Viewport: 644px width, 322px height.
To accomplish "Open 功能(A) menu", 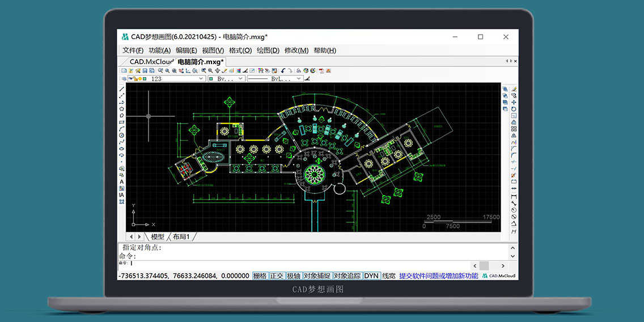I will pyautogui.click(x=160, y=50).
